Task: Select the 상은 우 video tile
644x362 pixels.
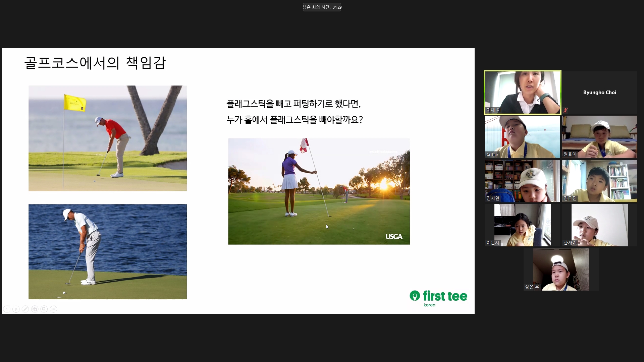Action: tap(561, 269)
